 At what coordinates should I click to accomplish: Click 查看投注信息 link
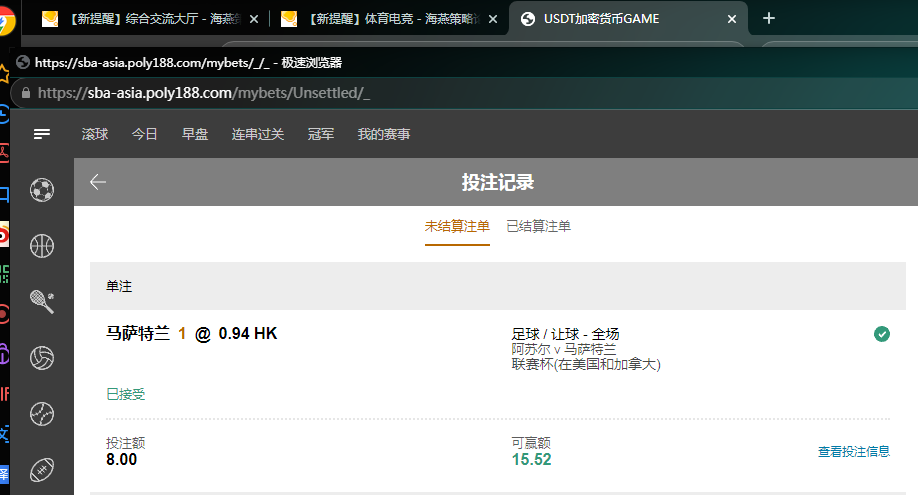853,452
